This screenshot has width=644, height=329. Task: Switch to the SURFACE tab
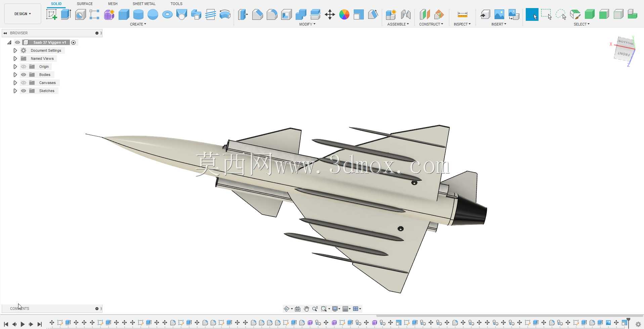click(x=85, y=4)
